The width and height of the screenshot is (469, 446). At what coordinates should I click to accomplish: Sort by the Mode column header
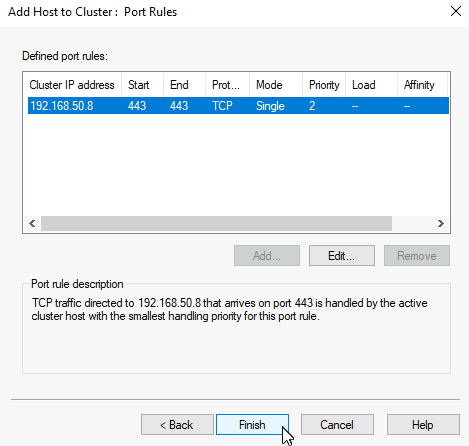coord(276,85)
